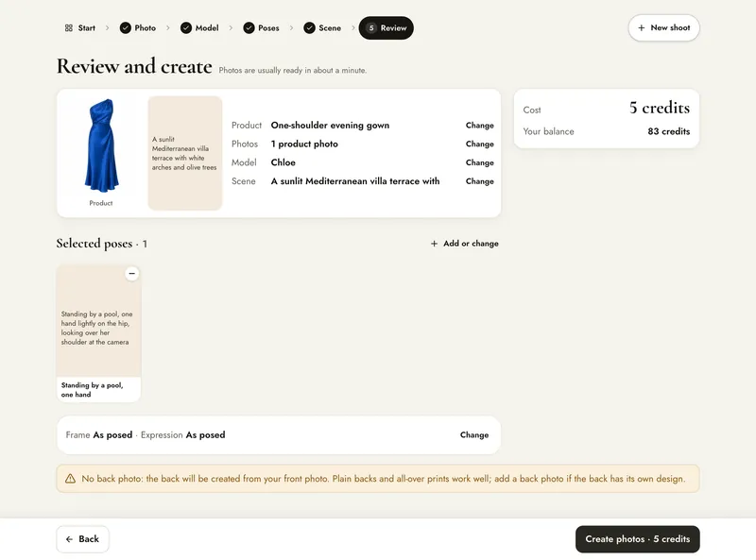Change Frame and Expression settings
756x560 pixels.
474,434
